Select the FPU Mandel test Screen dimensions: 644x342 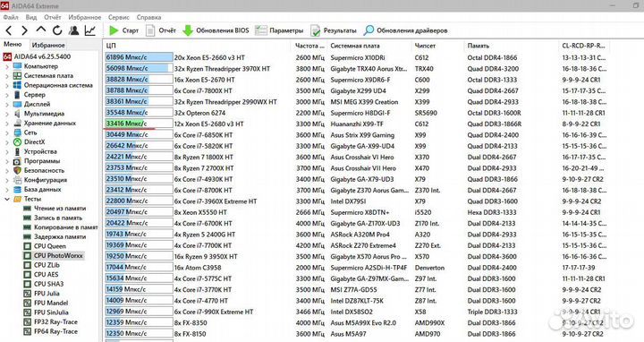pos(51,303)
